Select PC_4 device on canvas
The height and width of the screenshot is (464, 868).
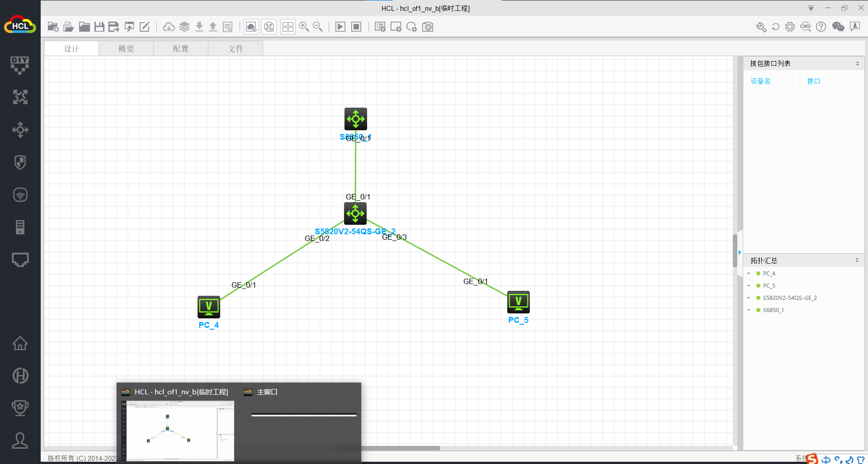pyautogui.click(x=209, y=308)
